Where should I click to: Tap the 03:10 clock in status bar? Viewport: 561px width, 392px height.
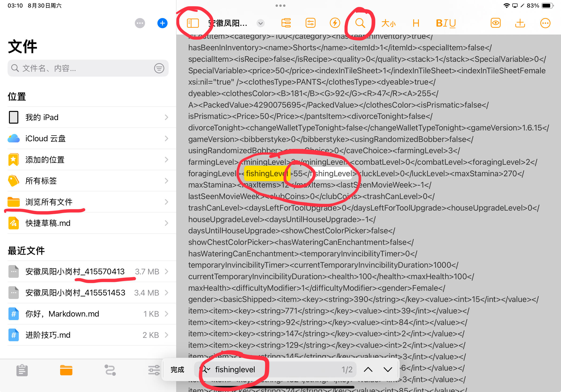(x=15, y=5)
